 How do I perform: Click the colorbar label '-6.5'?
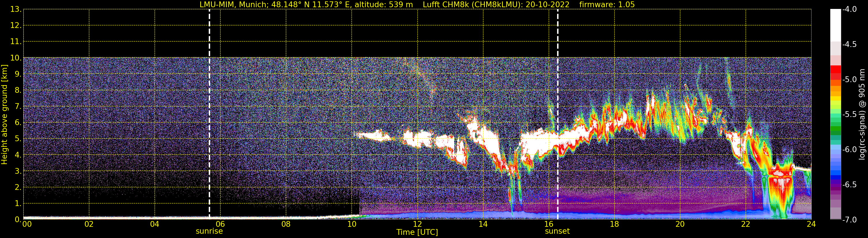pyautogui.click(x=850, y=185)
